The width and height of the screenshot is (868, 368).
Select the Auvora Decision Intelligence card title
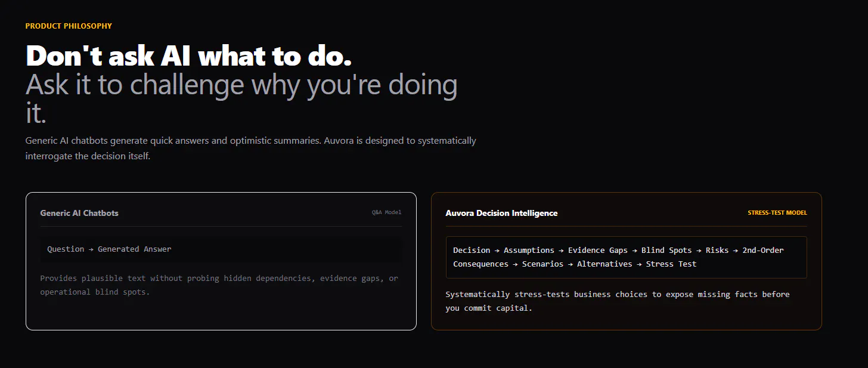[501, 213]
